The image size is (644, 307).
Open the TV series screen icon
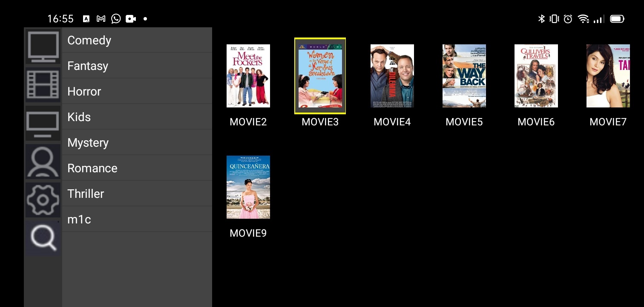(43, 123)
